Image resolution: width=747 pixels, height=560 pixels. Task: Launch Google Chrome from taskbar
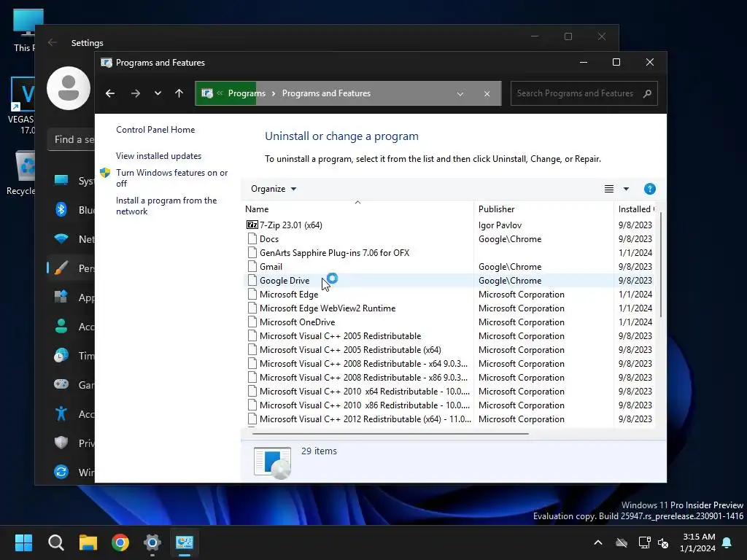pyautogui.click(x=120, y=542)
